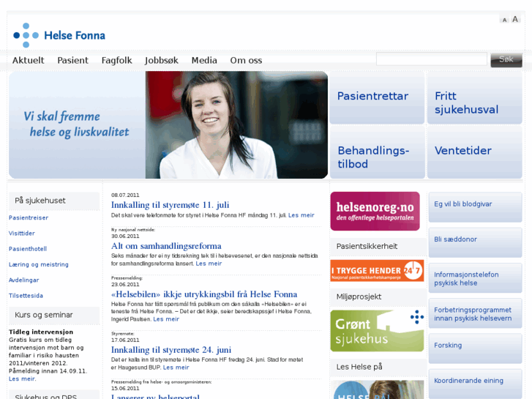
Task: Click the Tidleg intervensjon bold title
Action: (x=41, y=332)
